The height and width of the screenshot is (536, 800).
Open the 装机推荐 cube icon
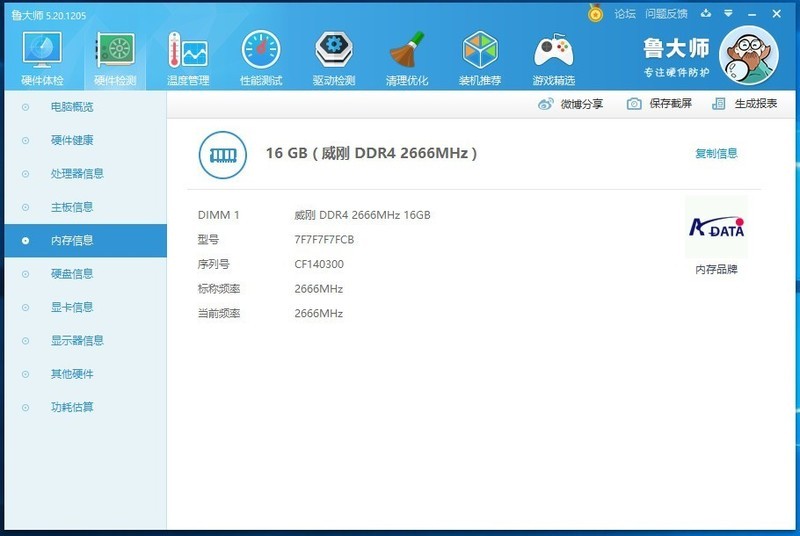click(480, 58)
